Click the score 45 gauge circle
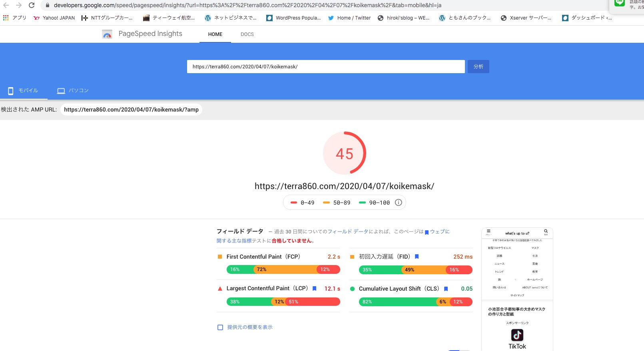 (x=345, y=153)
